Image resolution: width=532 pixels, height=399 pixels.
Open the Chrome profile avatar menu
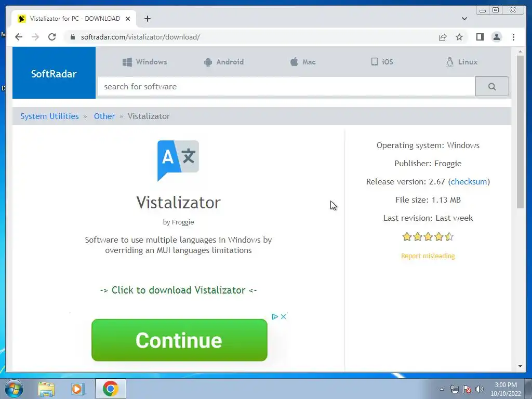coord(496,37)
